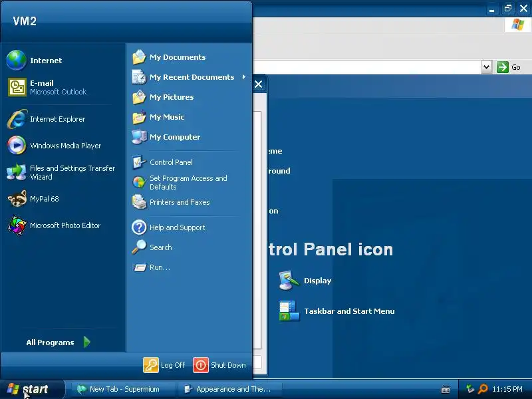Screen dimensions: 532x399
Task: Click the Log Off button
Action: coord(164,365)
